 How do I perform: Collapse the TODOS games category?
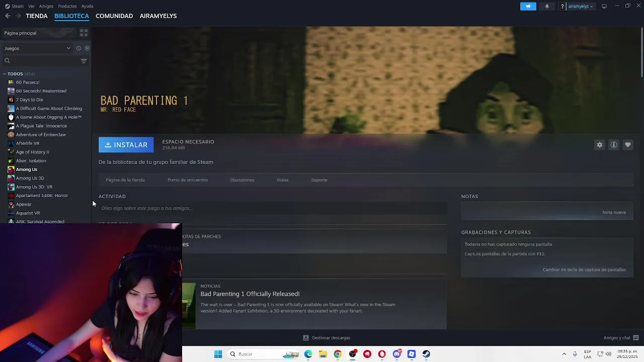click(x=4, y=74)
